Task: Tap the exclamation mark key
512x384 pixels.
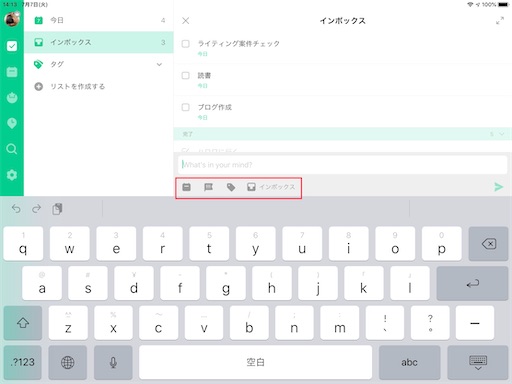Action: pyautogui.click(x=385, y=323)
